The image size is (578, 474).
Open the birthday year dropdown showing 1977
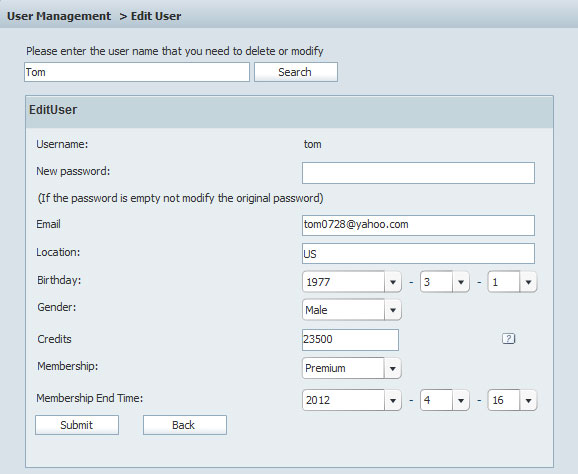pos(352,282)
